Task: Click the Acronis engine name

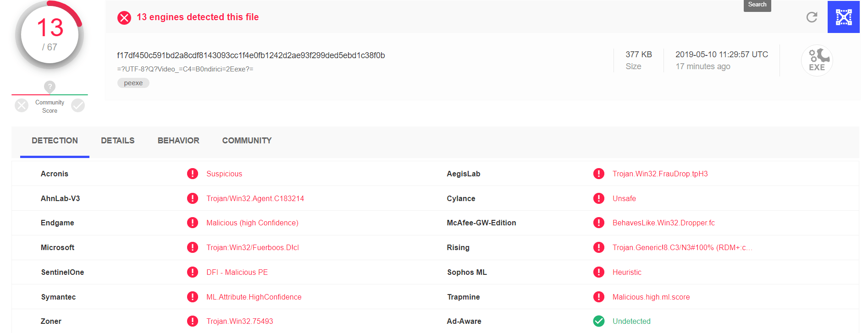Action: 55,174
